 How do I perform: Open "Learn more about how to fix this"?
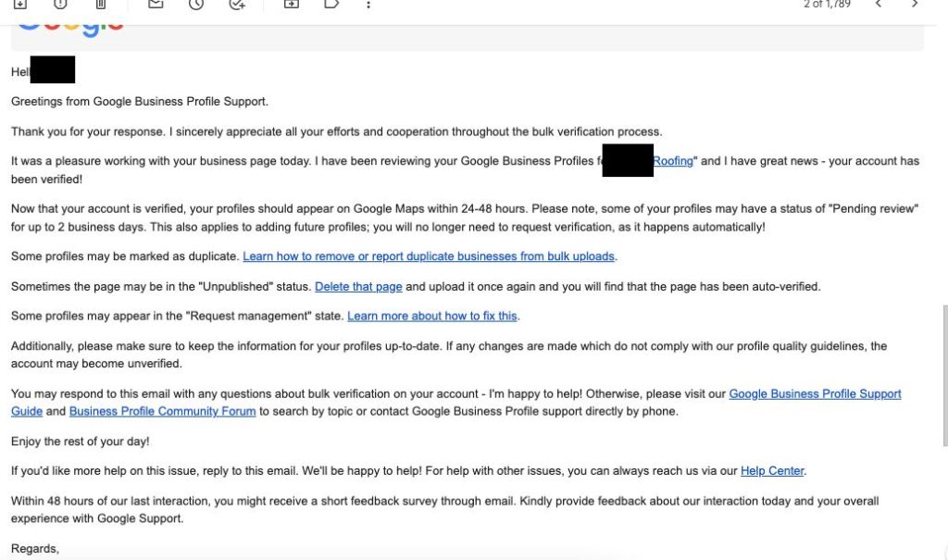[x=432, y=317]
